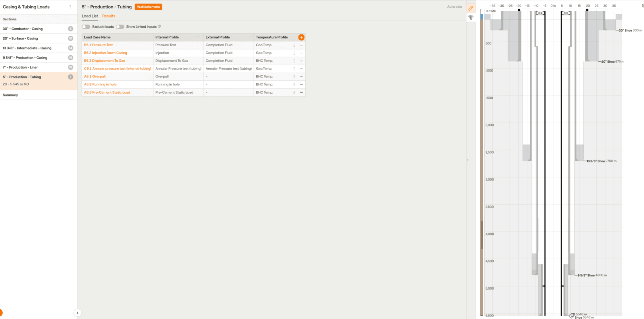Toggle Auto calc option
The width and height of the screenshot is (644, 319).
click(454, 7)
